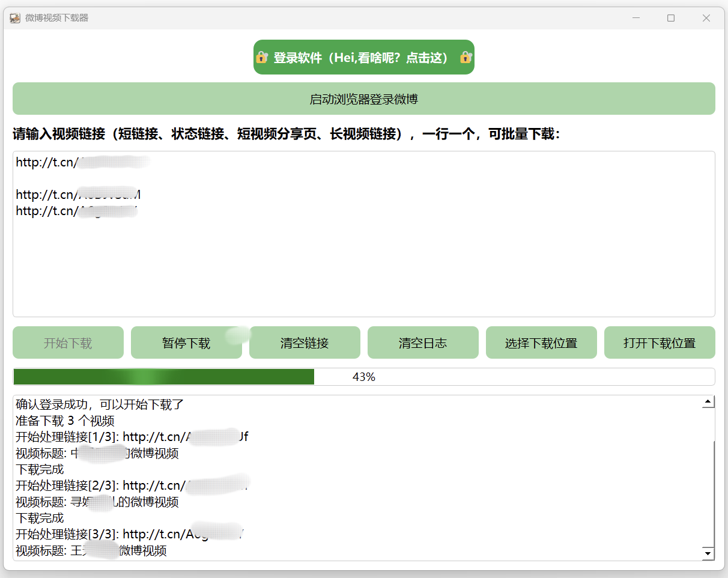Click 启动浏览器登录微博 button
The height and width of the screenshot is (578, 728).
(363, 99)
